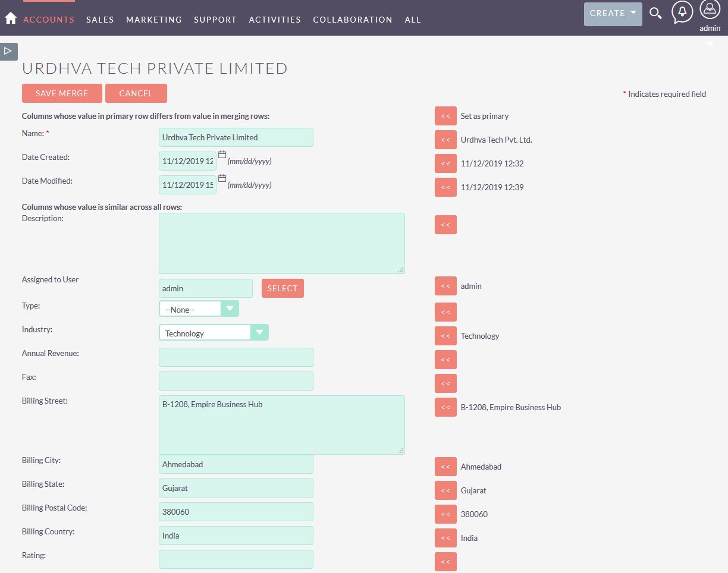Screen dimensions: 728x573
Task: Go to the home icon
Action: click(x=10, y=18)
